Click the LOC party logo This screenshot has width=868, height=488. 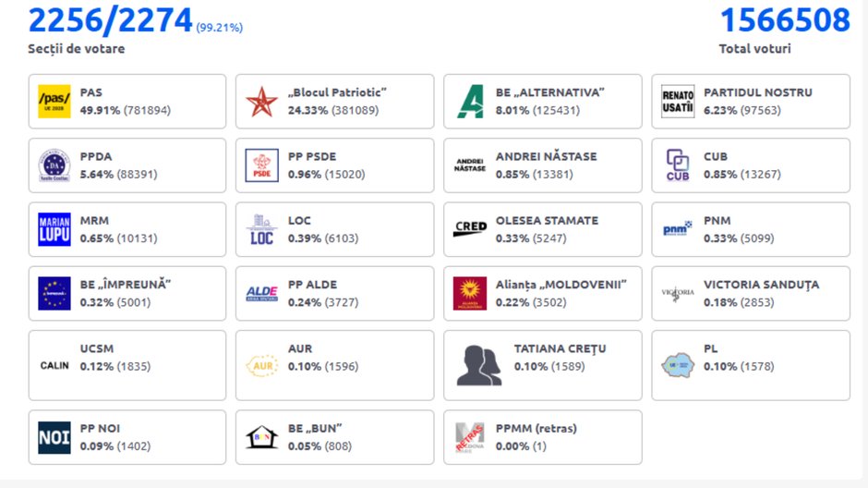click(x=261, y=229)
